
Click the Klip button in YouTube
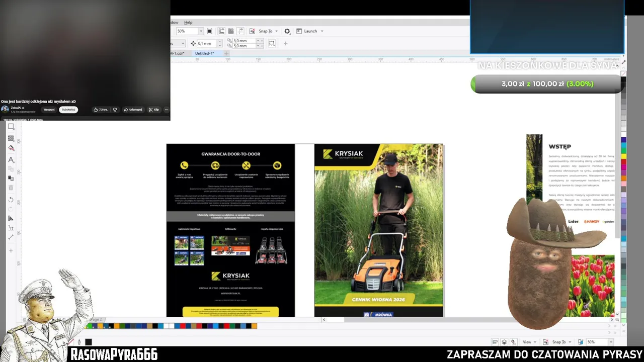click(153, 110)
